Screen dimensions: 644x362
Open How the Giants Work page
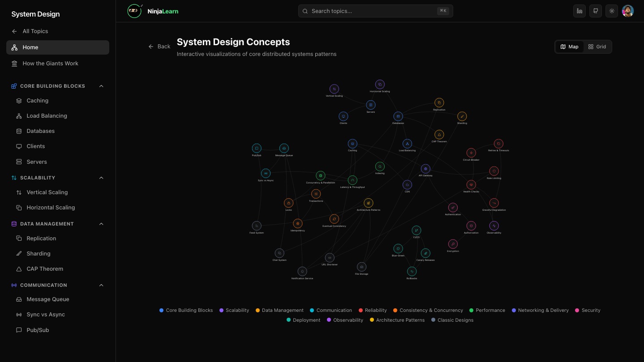coord(58,64)
